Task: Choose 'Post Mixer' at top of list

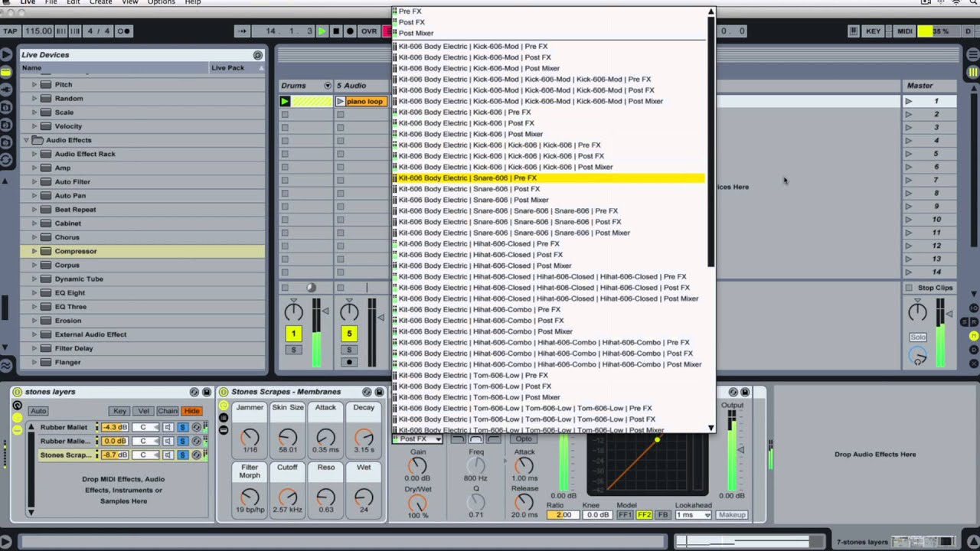Action: coord(416,33)
